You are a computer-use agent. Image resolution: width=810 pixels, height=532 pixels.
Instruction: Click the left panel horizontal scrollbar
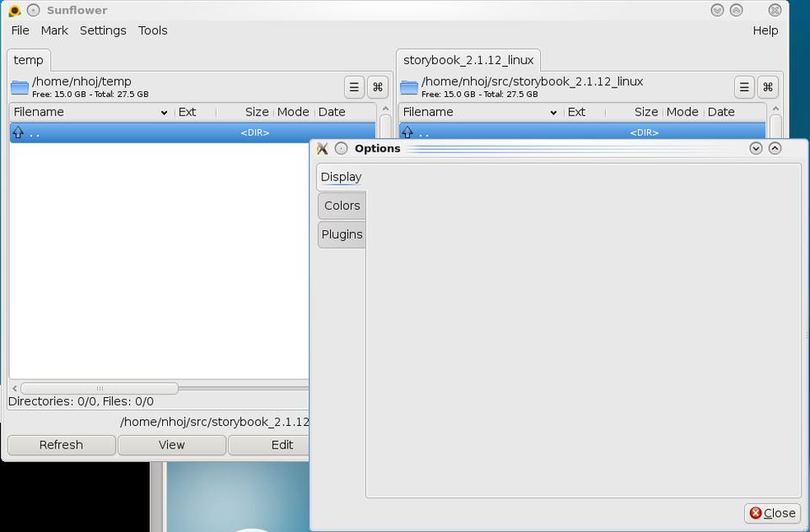(x=100, y=389)
